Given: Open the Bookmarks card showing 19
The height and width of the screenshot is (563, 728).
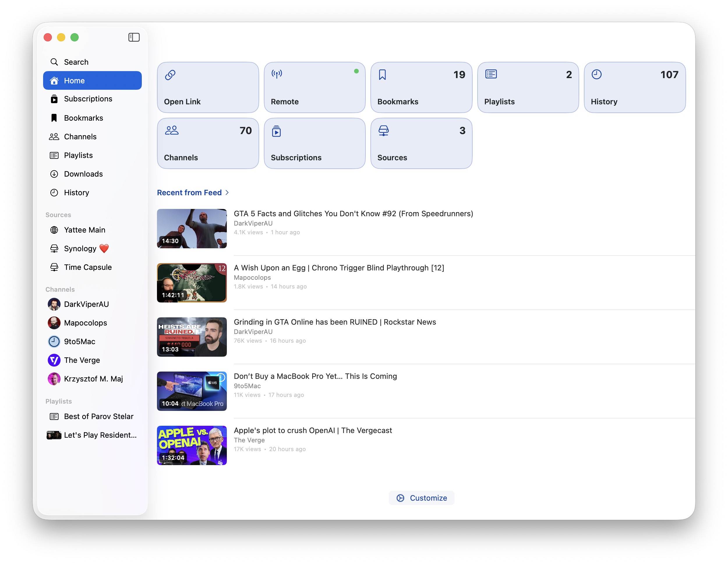Looking at the screenshot, I should click(421, 87).
